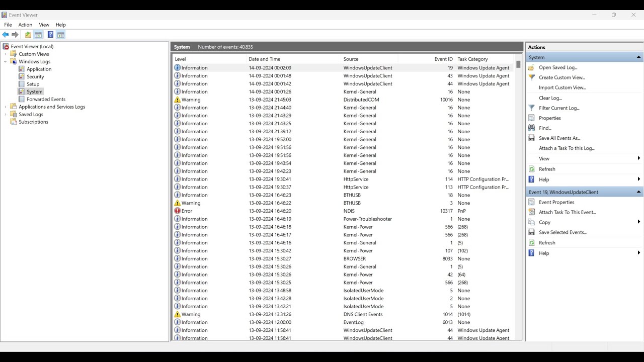Click Properties under System actions
This screenshot has height=362, width=644.
[549, 118]
